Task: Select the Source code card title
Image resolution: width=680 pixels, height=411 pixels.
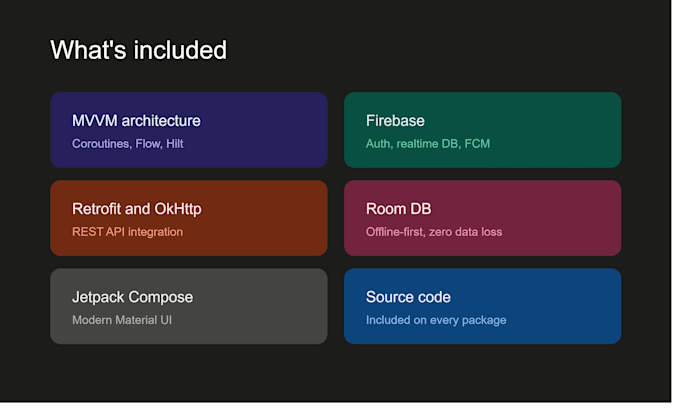Action: pos(408,297)
